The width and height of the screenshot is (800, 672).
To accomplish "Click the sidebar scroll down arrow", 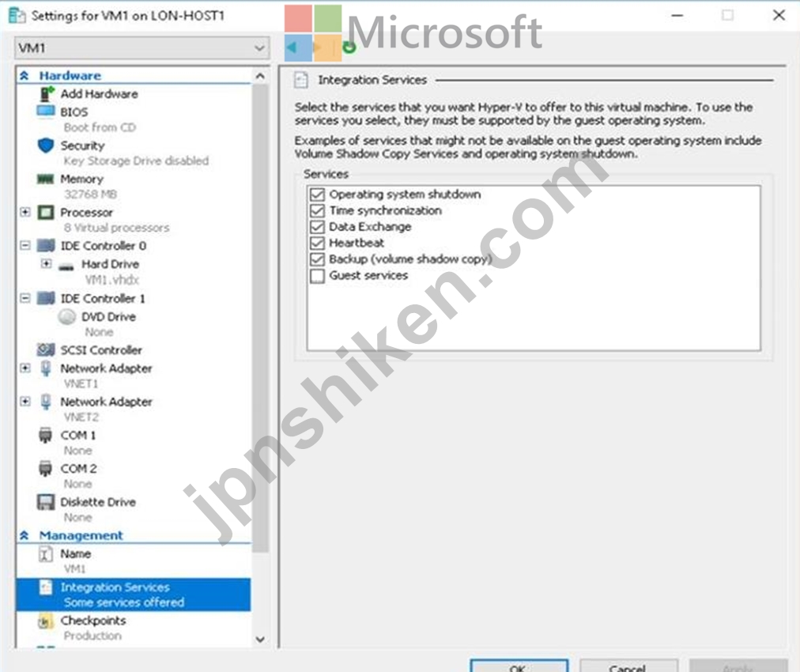I will [260, 640].
